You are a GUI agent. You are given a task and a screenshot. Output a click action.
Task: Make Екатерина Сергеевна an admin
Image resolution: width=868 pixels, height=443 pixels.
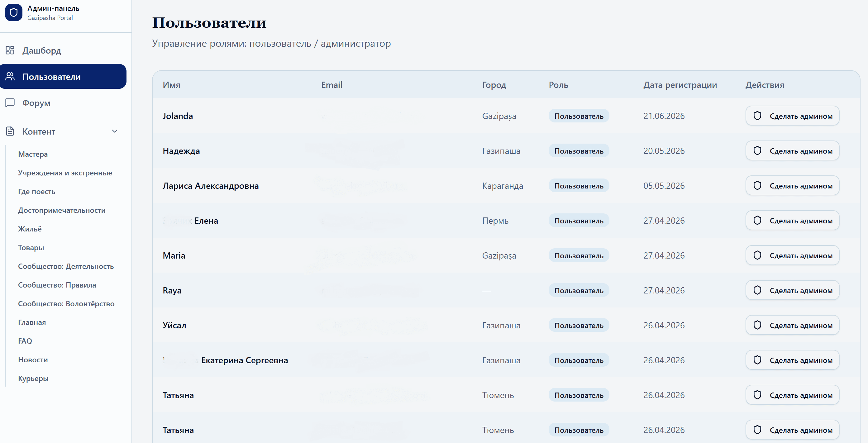792,360
